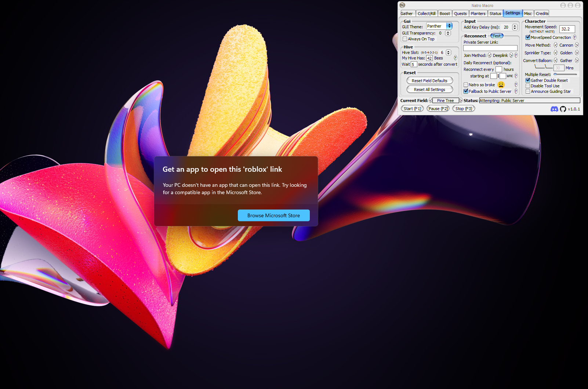This screenshot has width=588, height=389.
Task: Click the starting at hour field
Action: click(494, 76)
